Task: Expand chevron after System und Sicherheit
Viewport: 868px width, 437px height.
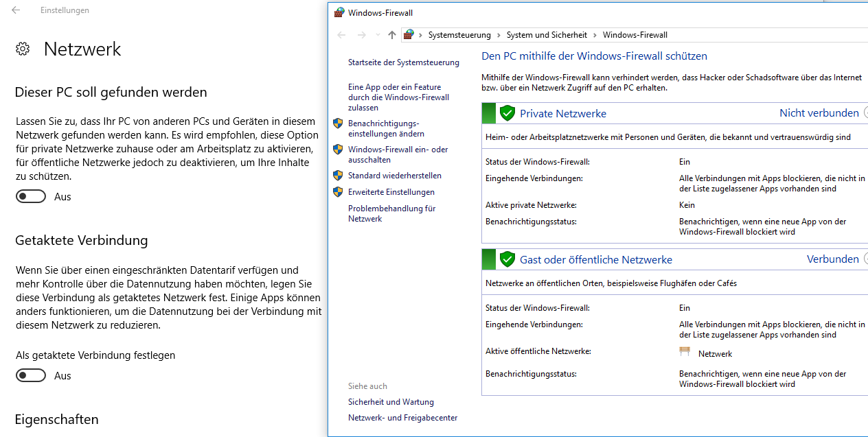Action: pyautogui.click(x=595, y=35)
